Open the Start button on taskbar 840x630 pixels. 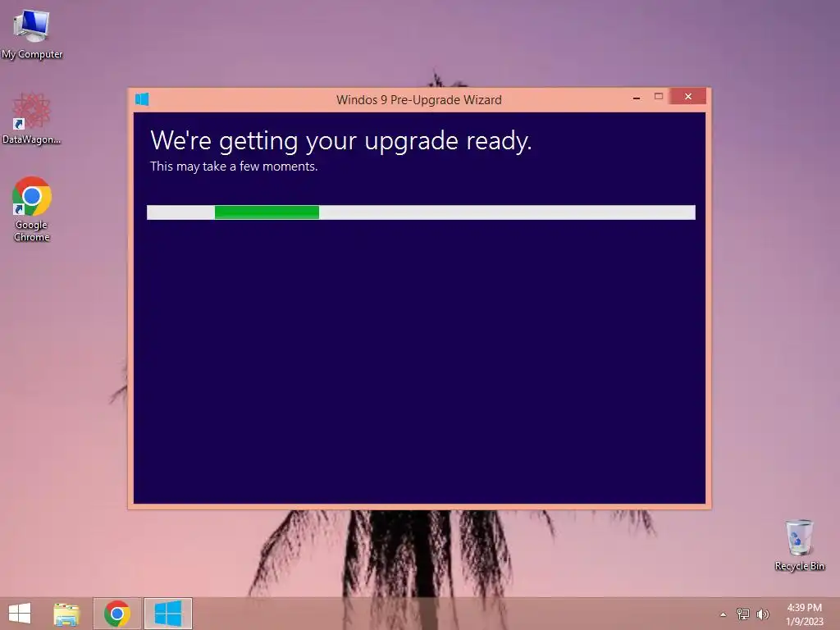coord(20,614)
